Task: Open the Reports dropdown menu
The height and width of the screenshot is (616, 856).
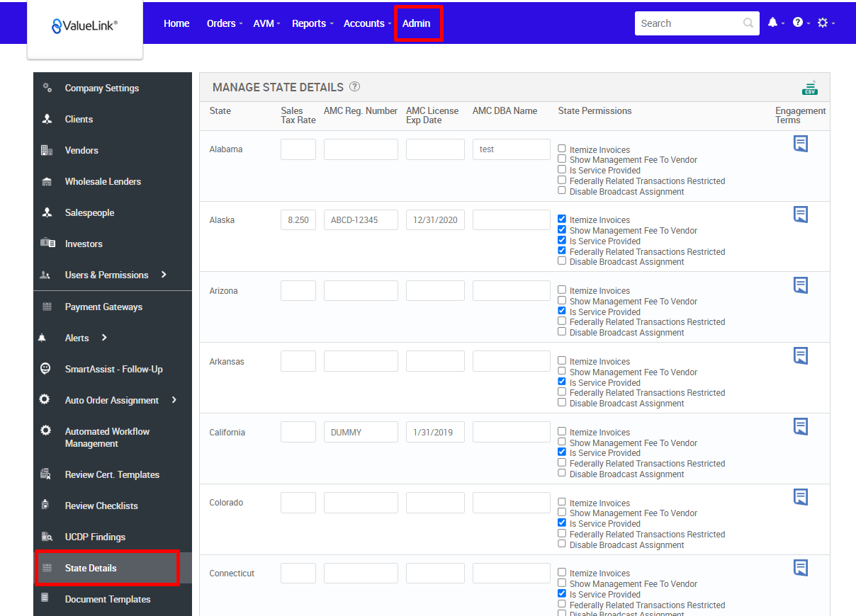Action: (x=309, y=23)
